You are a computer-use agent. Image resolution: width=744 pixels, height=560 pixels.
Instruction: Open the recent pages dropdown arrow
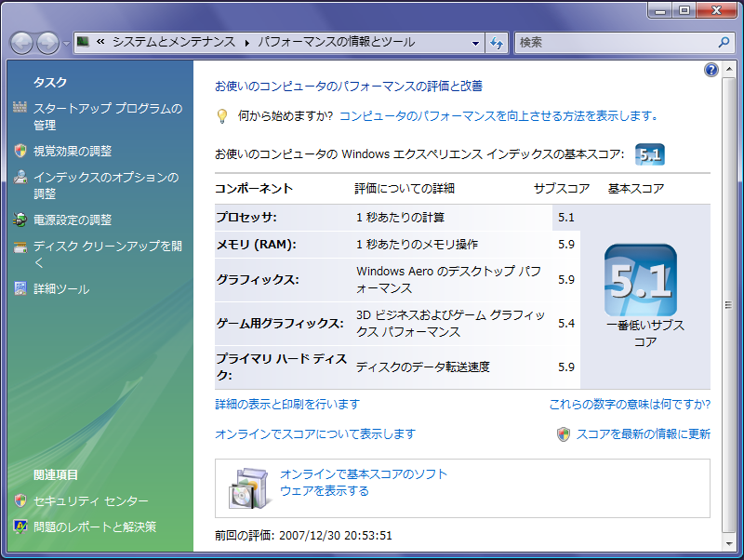(66, 43)
